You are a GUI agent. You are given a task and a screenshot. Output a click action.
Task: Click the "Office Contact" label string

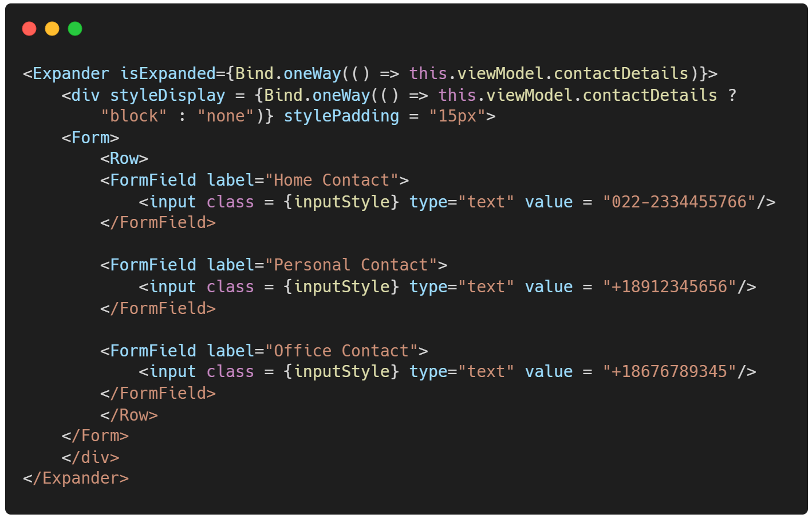point(341,351)
